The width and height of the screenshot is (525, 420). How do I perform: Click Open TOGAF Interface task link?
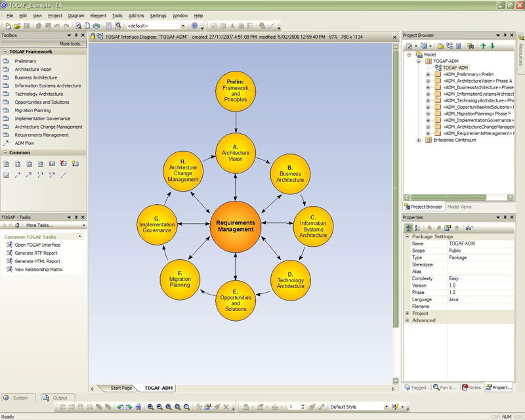tap(37, 245)
